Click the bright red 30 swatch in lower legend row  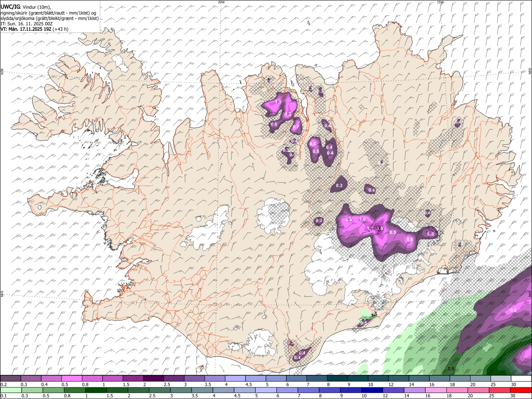521,390
